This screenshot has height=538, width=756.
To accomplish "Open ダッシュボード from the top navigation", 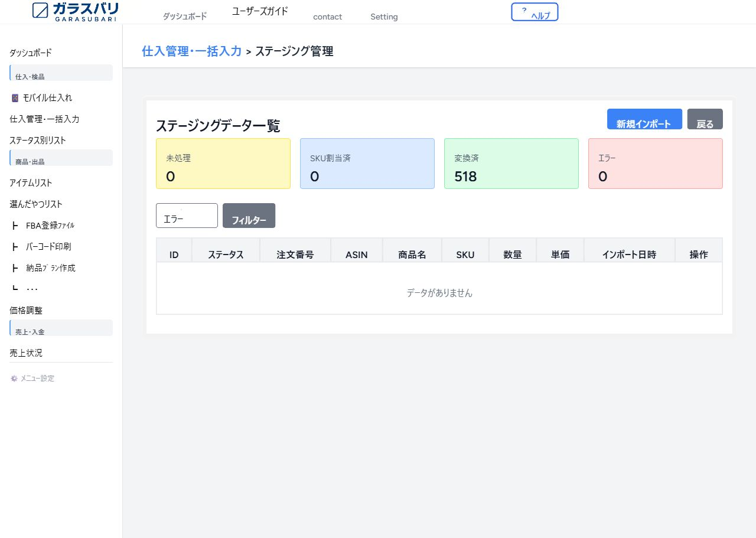I will point(184,17).
